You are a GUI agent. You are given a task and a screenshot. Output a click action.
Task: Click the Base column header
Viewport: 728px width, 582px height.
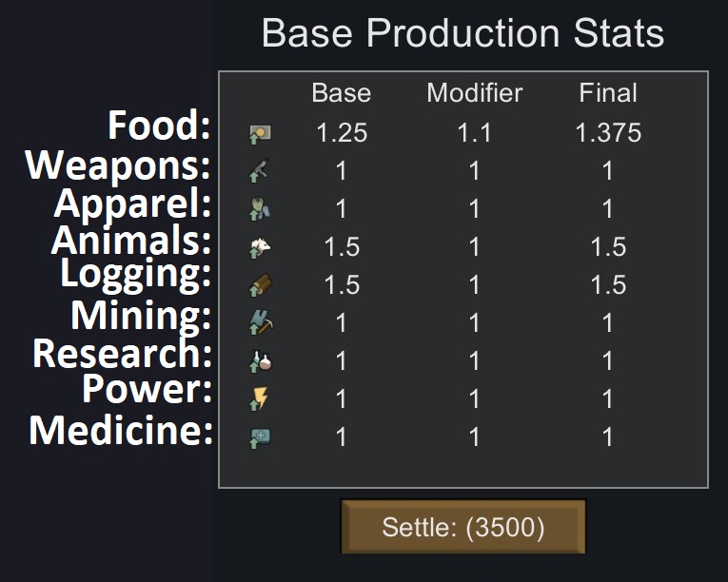(341, 93)
